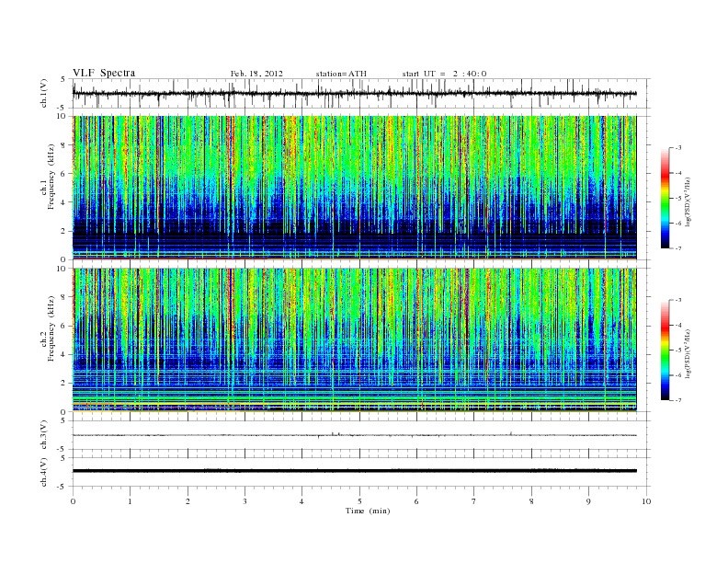
Task: Click the ch.1 voltage waveform trace
Action: (x=354, y=93)
